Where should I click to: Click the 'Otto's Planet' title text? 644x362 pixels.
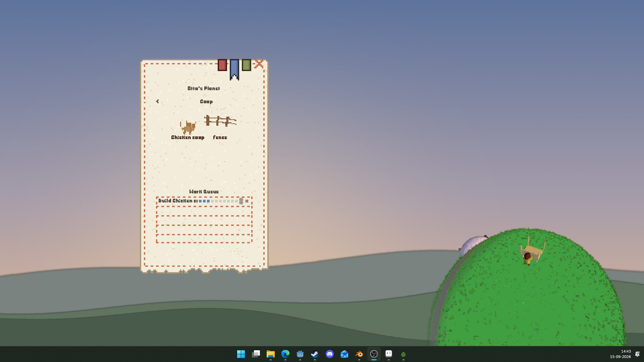204,88
